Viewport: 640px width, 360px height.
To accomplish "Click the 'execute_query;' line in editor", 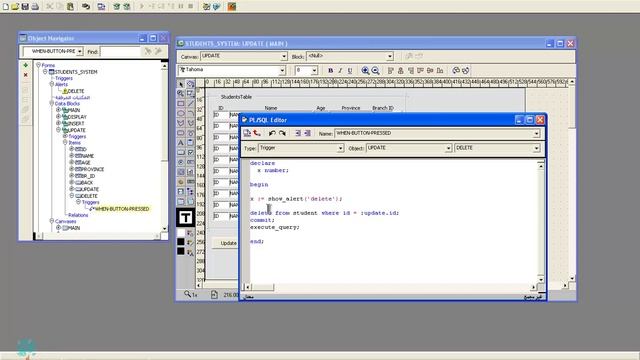I will pos(274,227).
